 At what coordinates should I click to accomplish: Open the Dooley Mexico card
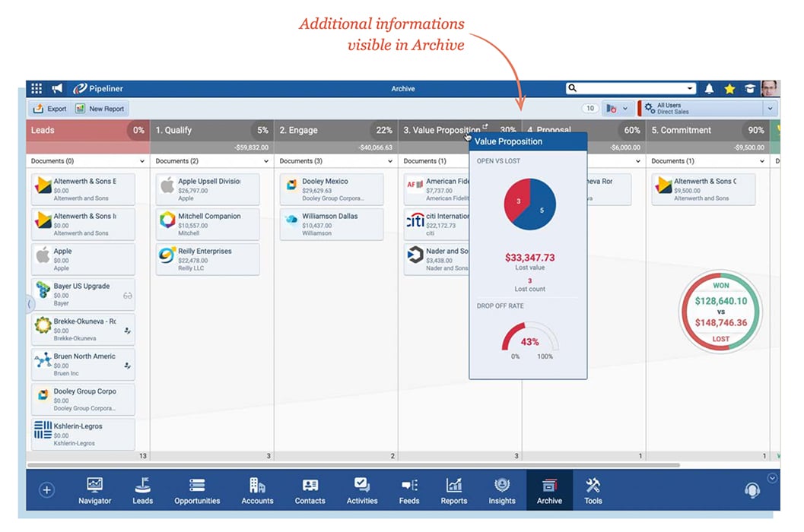pos(332,189)
